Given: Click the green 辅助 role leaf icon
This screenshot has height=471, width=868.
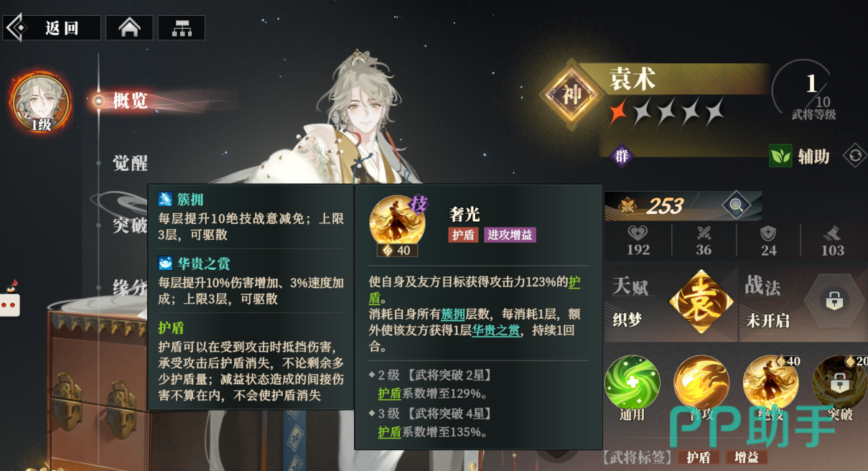Looking at the screenshot, I should point(780,156).
